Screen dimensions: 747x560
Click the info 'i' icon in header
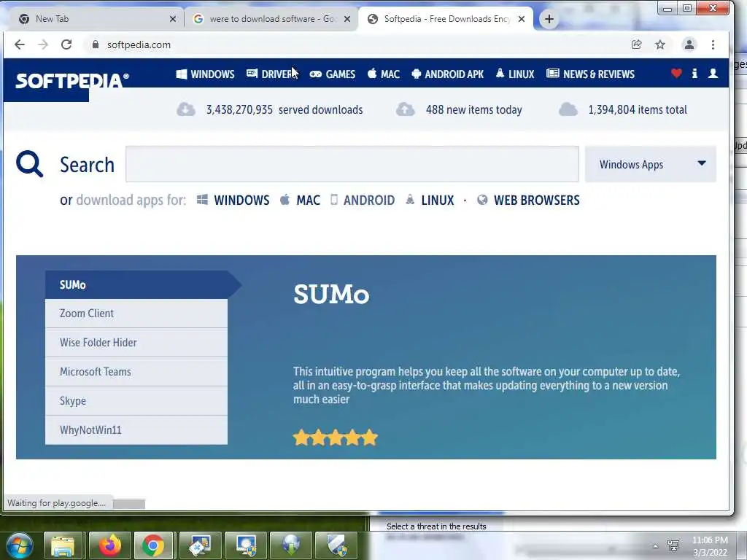click(x=694, y=74)
